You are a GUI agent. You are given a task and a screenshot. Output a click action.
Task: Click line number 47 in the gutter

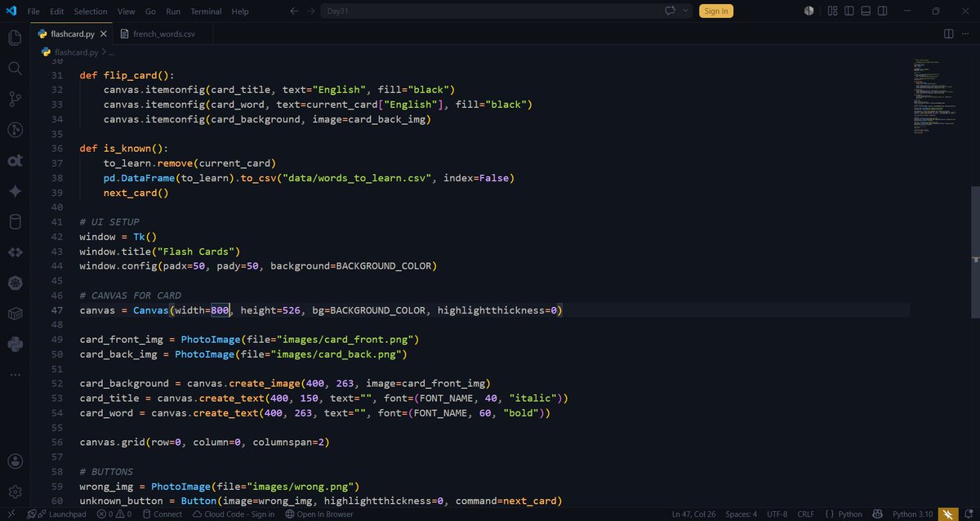pyautogui.click(x=56, y=310)
